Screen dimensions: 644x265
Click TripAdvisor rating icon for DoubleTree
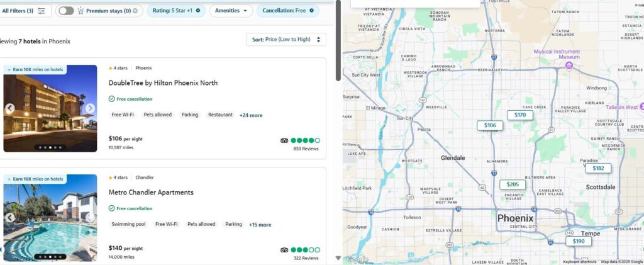pyautogui.click(x=284, y=140)
